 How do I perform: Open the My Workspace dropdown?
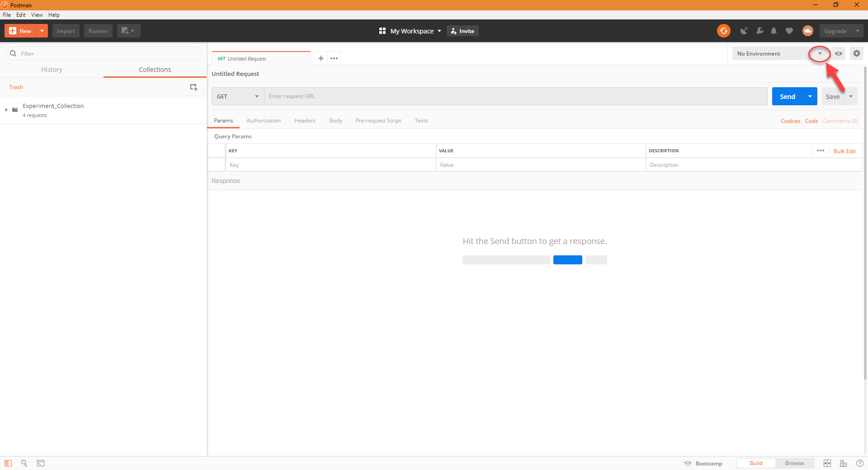coord(410,31)
